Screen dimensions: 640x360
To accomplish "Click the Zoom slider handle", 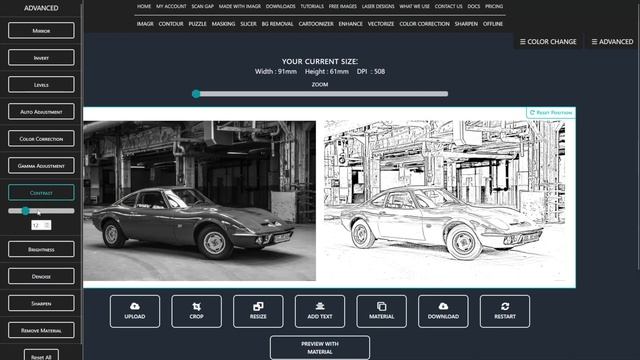I will (x=196, y=94).
